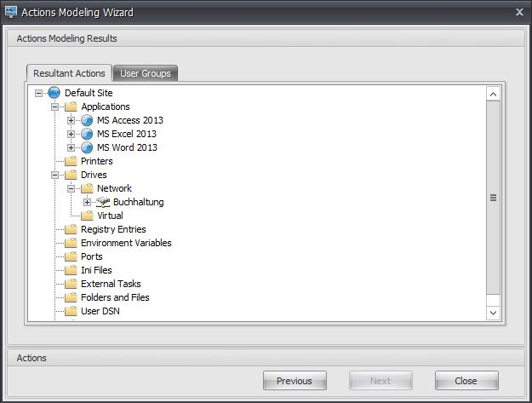
Task: Click the Printers folder icon
Action: coord(71,161)
